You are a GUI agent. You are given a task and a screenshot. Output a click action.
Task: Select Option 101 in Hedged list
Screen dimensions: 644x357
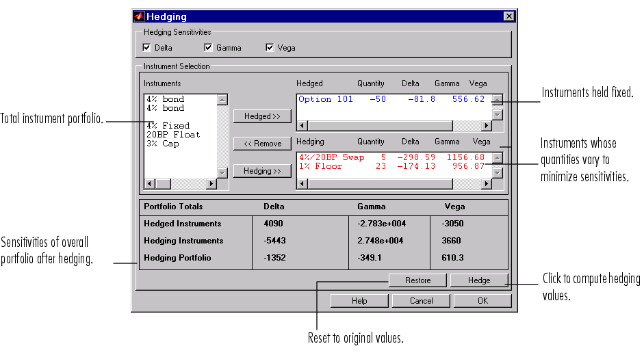[326, 99]
